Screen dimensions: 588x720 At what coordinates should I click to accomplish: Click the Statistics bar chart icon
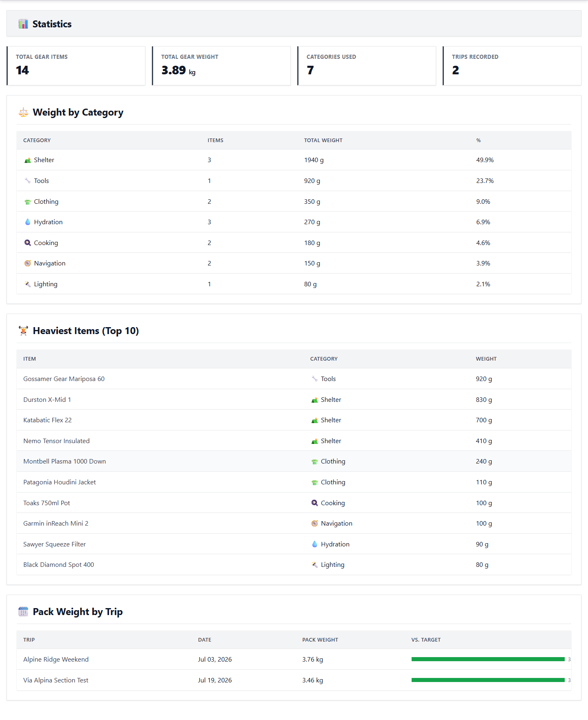coord(23,24)
